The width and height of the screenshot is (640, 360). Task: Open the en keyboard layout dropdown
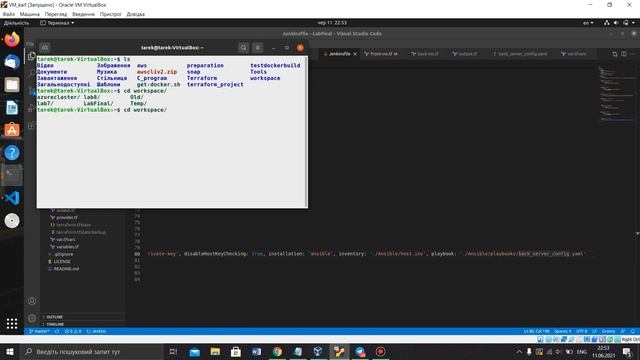click(588, 23)
